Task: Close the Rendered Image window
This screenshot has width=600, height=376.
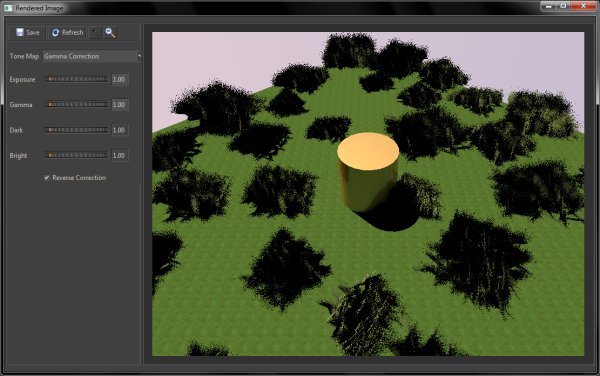Action: pyautogui.click(x=583, y=6)
